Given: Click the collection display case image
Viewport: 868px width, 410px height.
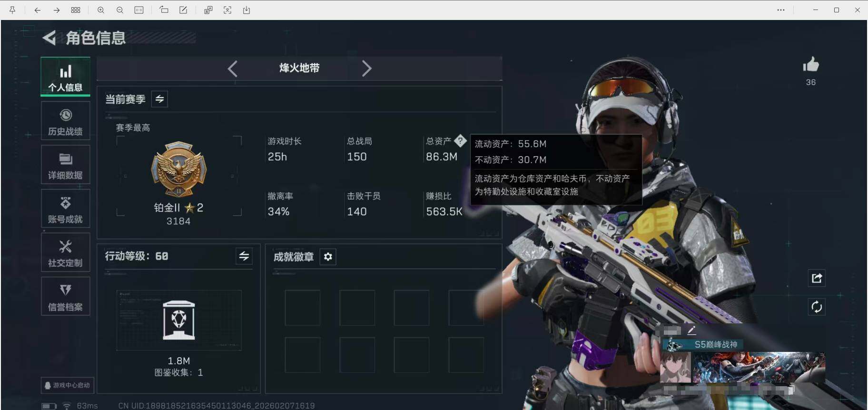Looking at the screenshot, I should coord(179,320).
